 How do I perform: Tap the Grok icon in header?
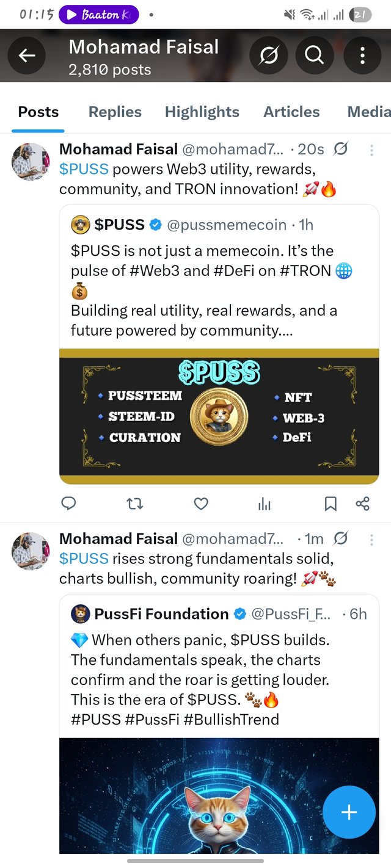[269, 56]
